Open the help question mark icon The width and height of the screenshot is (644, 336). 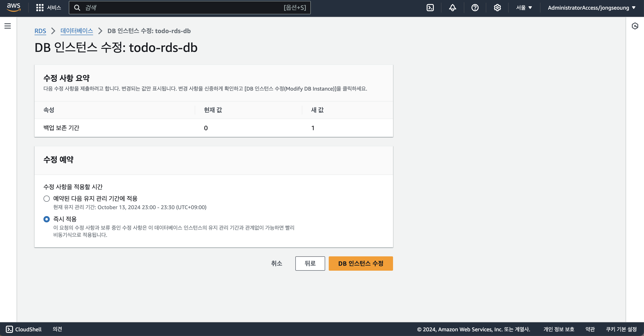click(x=475, y=7)
